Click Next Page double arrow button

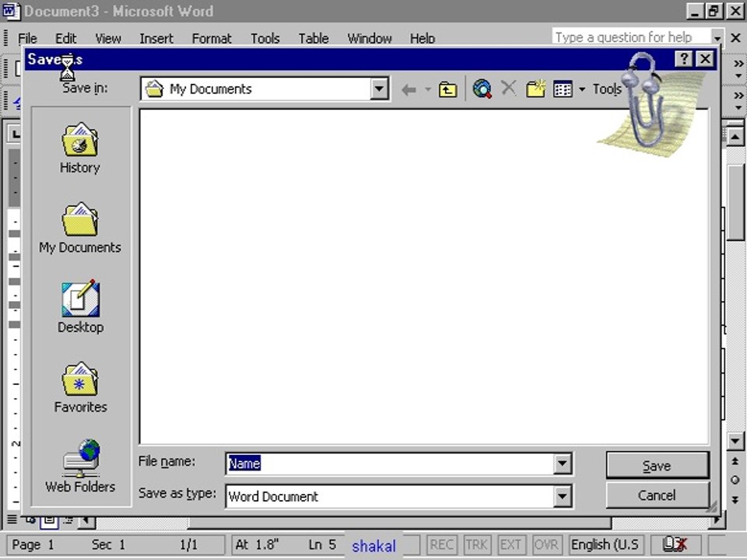[x=735, y=499]
